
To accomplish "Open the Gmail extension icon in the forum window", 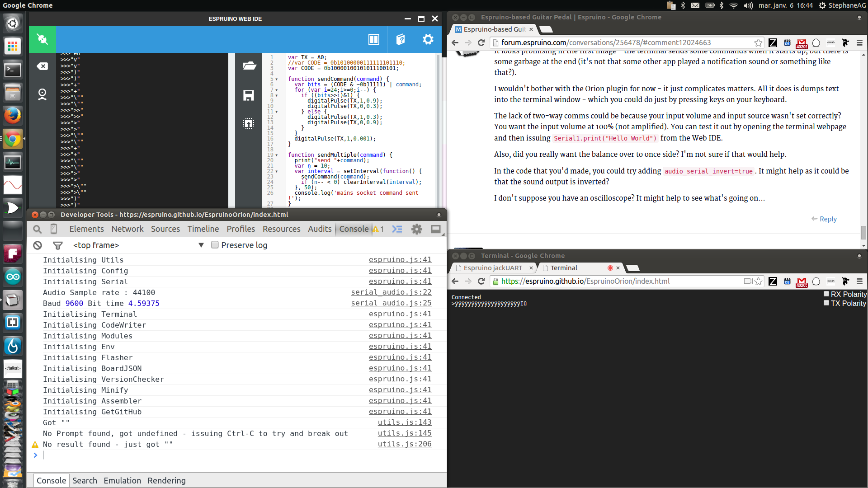I will click(802, 43).
